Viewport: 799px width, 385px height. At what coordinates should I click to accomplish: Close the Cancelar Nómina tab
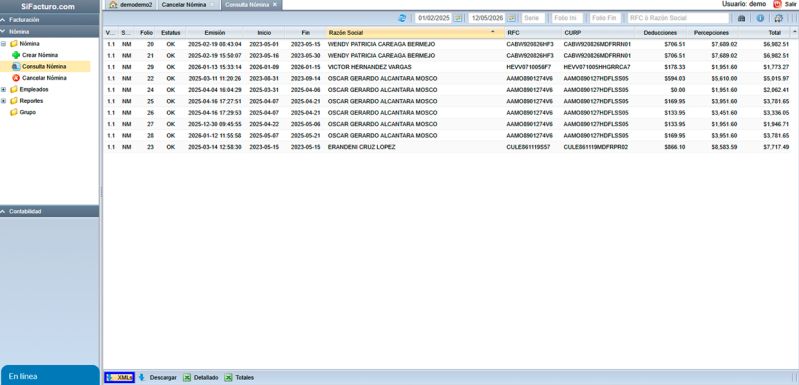pyautogui.click(x=212, y=5)
